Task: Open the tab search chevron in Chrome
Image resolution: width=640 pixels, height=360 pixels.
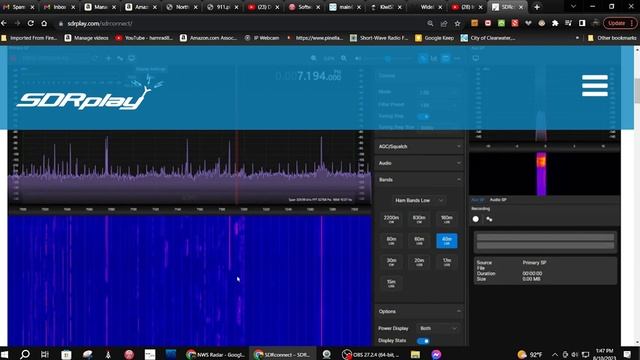Action: [x=573, y=7]
